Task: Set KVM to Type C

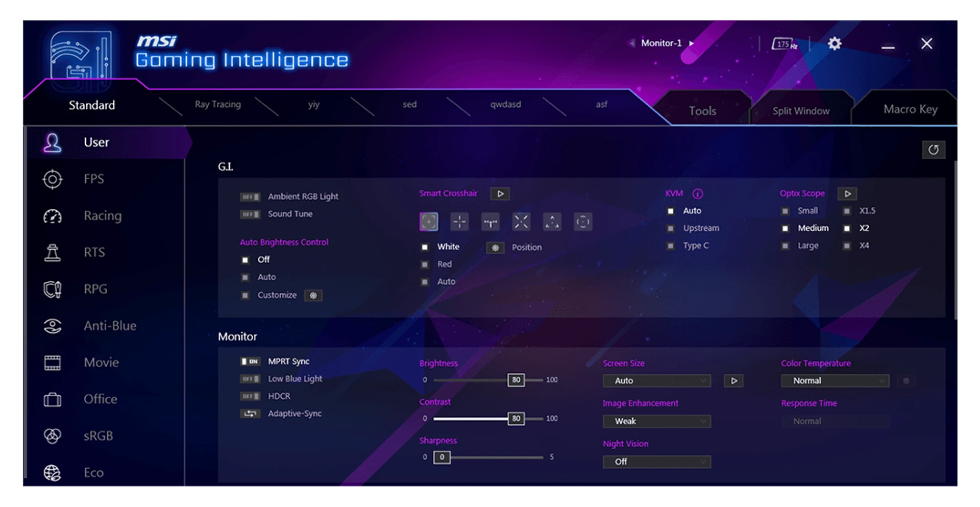Action: click(671, 246)
